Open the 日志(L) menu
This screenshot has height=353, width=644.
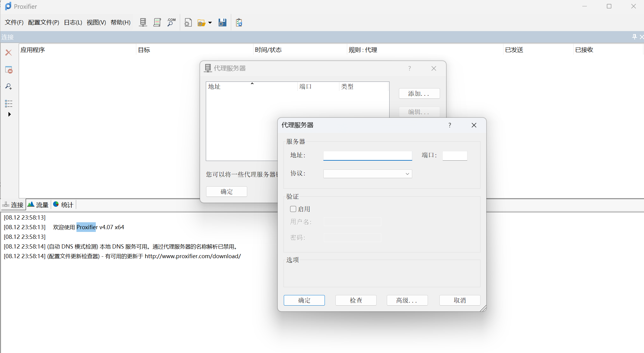[73, 22]
